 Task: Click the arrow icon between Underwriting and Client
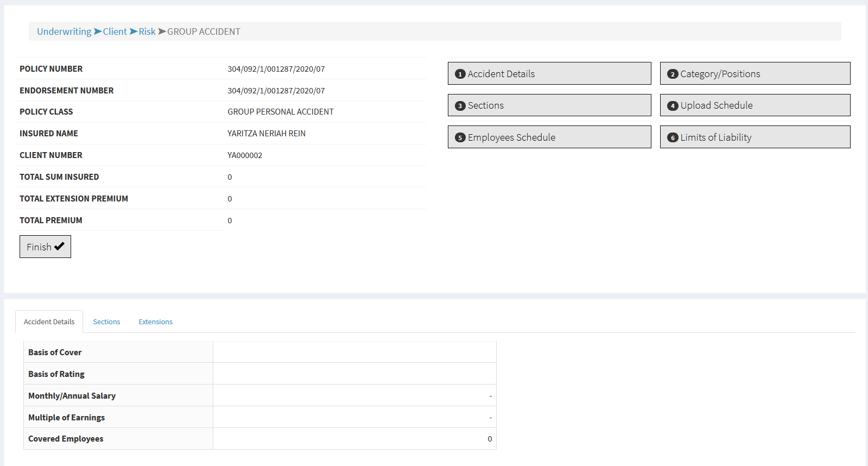tap(98, 32)
